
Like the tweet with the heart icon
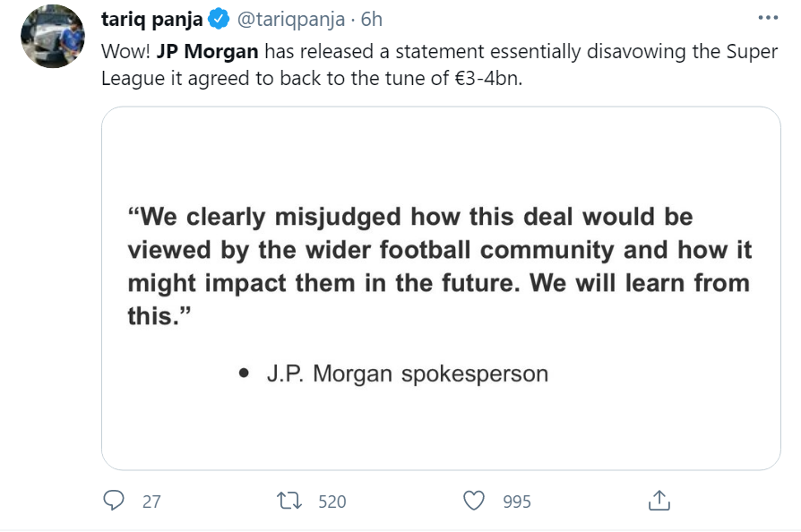[474, 501]
